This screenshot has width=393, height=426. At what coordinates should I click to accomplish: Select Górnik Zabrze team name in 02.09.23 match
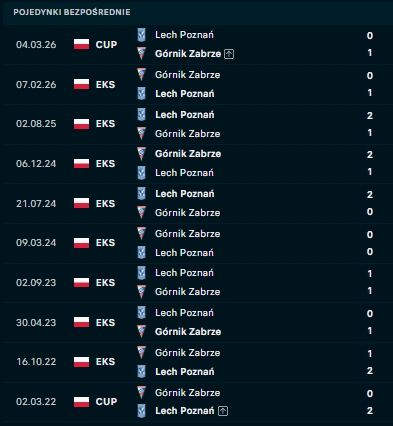coord(188,292)
